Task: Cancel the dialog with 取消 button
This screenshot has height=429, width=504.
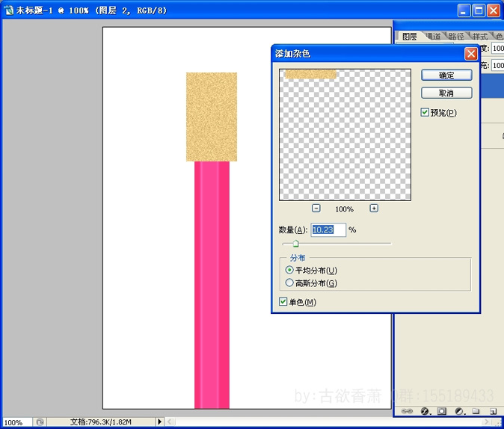Action: [446, 93]
